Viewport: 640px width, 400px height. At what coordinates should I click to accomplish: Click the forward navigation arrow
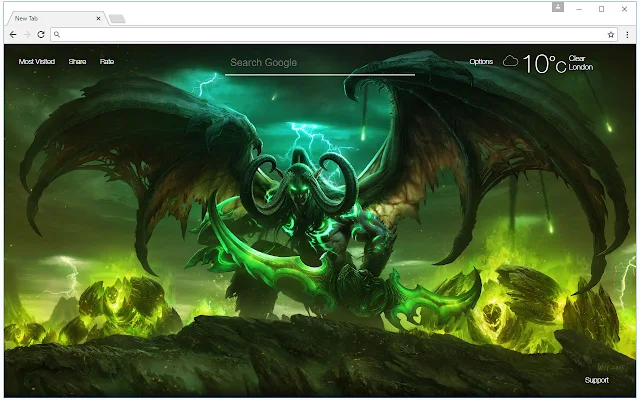[27, 35]
